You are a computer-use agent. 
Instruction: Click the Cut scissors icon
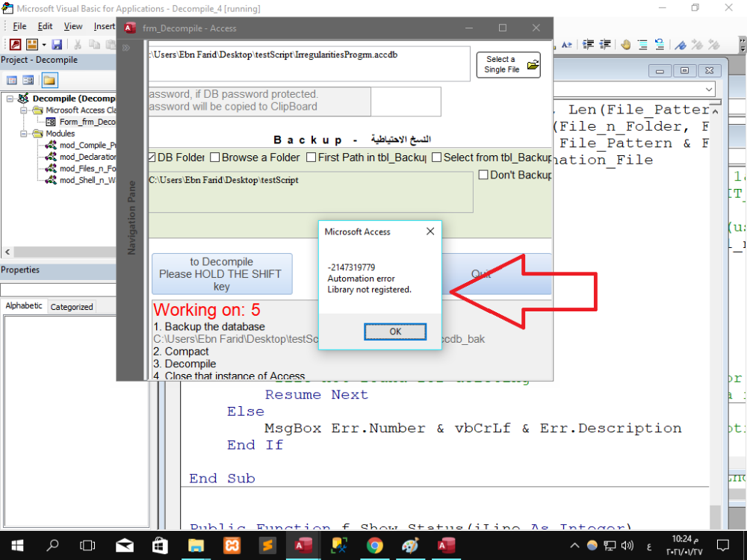click(x=78, y=44)
